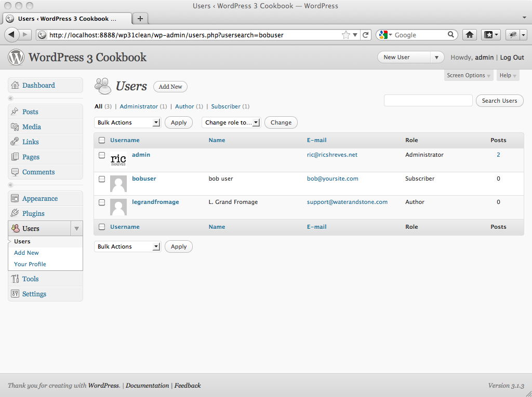The image size is (532, 397).
Task: Open the bobuser username link
Action: click(x=144, y=179)
